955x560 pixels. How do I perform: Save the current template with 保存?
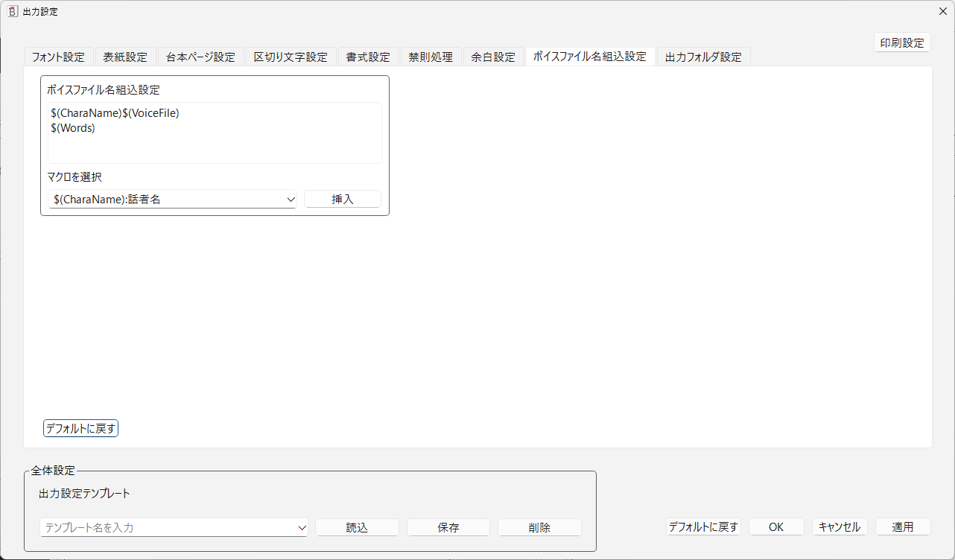point(448,527)
